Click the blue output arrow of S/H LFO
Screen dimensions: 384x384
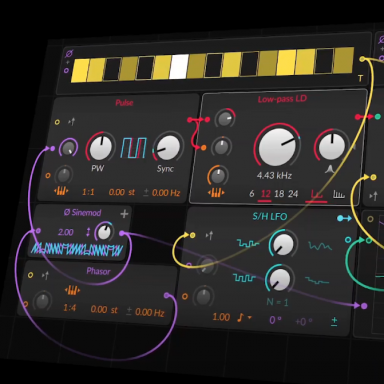(344, 218)
